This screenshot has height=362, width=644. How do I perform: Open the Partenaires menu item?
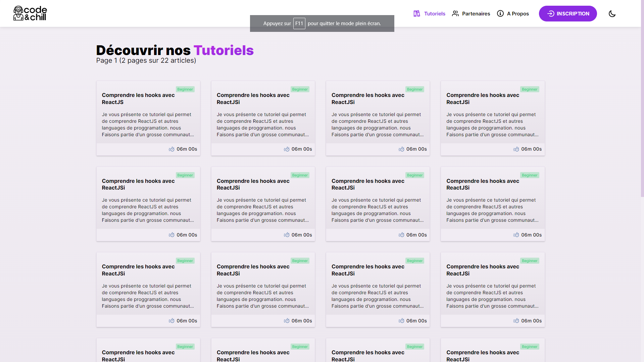pos(476,14)
